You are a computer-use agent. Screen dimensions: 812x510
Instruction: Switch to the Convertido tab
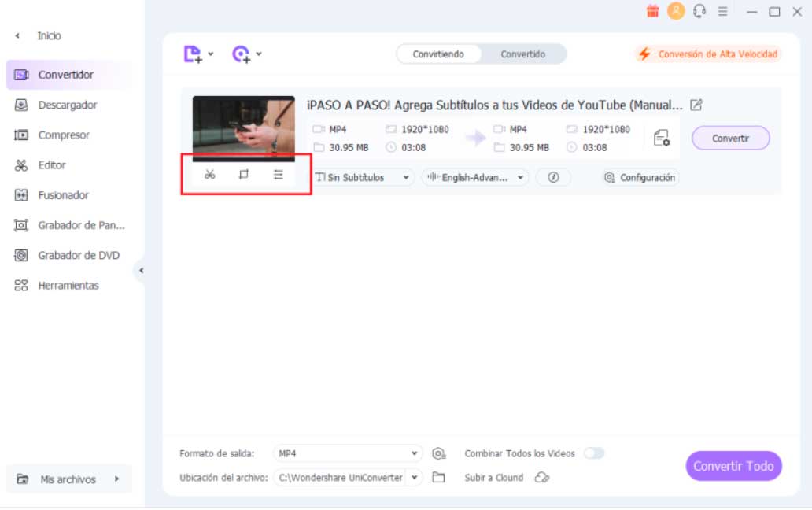(x=523, y=54)
